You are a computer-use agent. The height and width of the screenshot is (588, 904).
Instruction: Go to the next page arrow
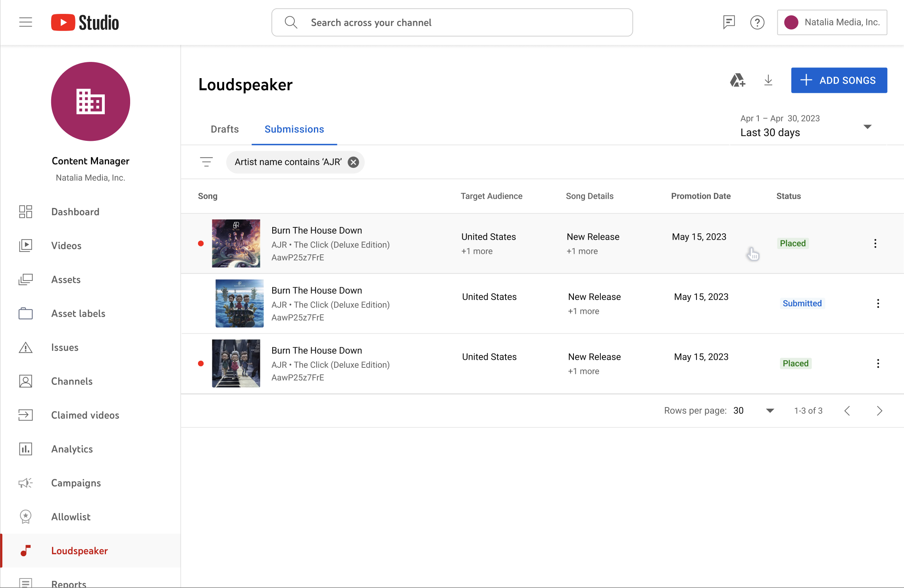click(x=879, y=411)
